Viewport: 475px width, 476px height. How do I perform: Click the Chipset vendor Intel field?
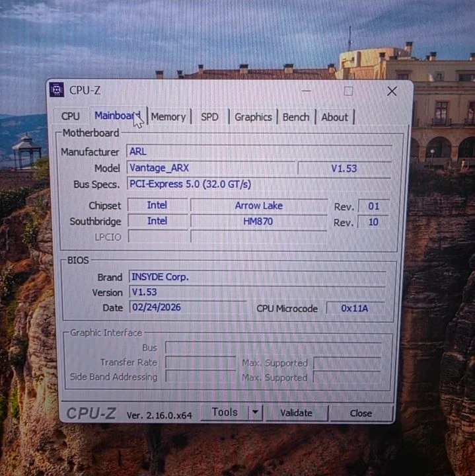coord(157,205)
